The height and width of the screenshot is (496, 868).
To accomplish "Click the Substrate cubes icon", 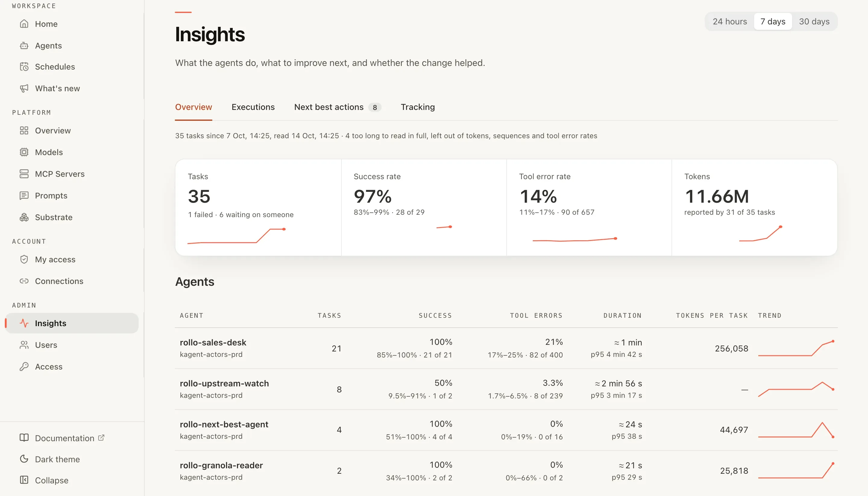I will click(24, 217).
